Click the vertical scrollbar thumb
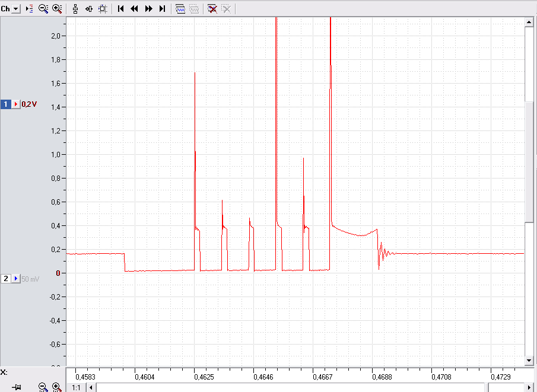The width and height of the screenshot is (537, 392). [x=529, y=161]
